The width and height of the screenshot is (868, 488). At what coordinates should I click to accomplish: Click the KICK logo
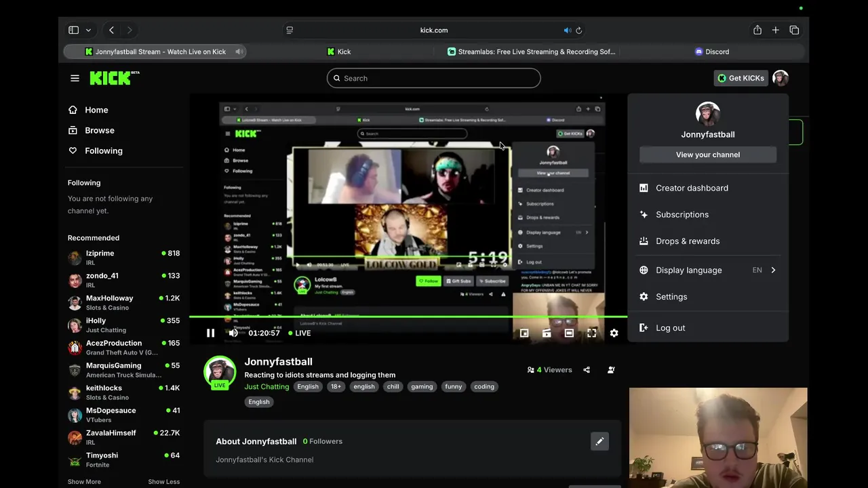pyautogui.click(x=115, y=78)
